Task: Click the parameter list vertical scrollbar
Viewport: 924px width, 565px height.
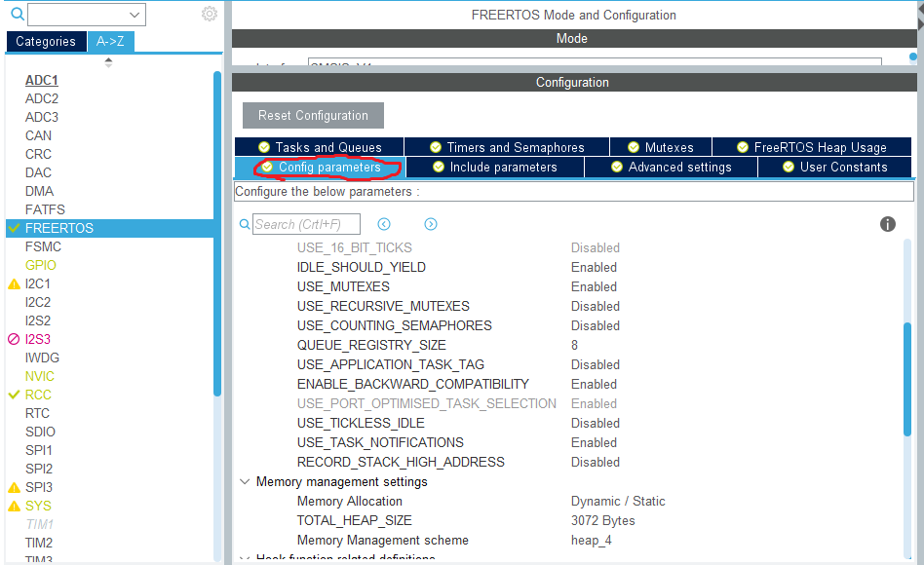Action: [907, 379]
